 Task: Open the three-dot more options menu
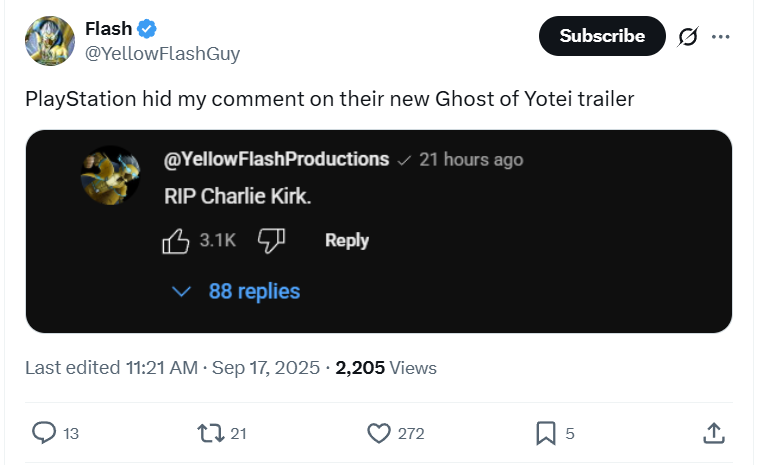[x=720, y=37]
